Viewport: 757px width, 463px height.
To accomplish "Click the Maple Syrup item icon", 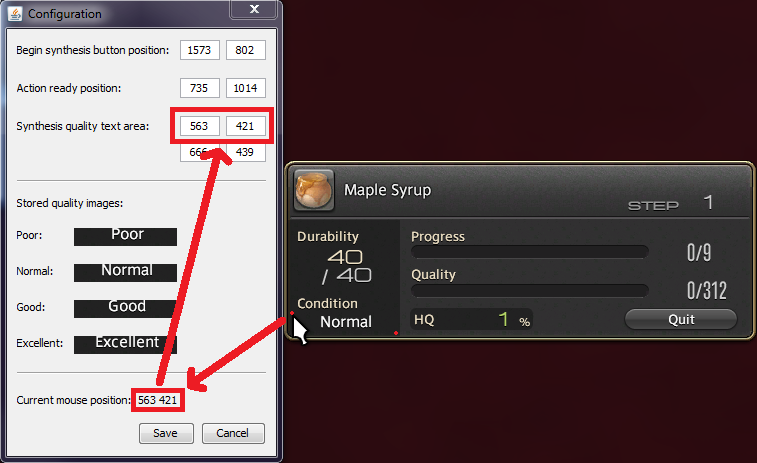I will coord(314,190).
